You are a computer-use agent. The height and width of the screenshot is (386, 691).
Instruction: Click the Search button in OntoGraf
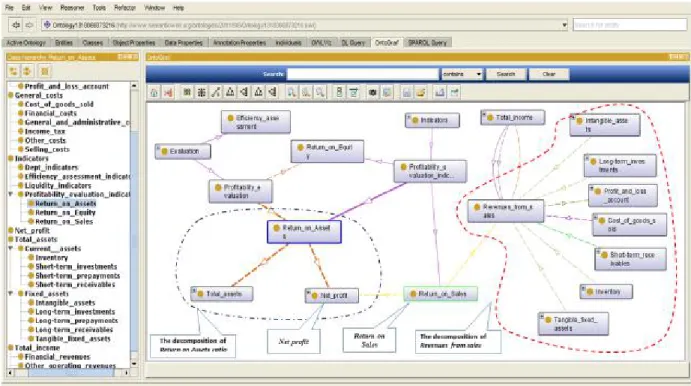pos(506,74)
